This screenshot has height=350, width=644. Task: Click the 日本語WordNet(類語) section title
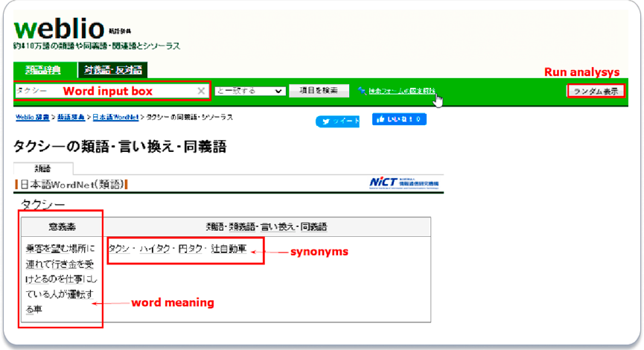[72, 185]
